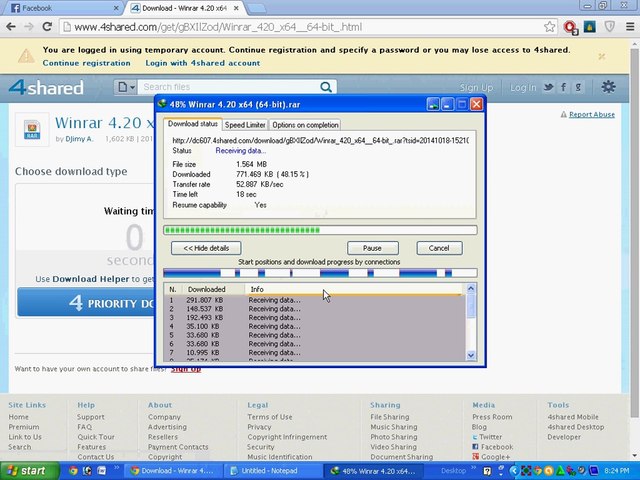This screenshot has height=480, width=640.
Task: Open the FAQ footer link
Action: click(x=84, y=427)
